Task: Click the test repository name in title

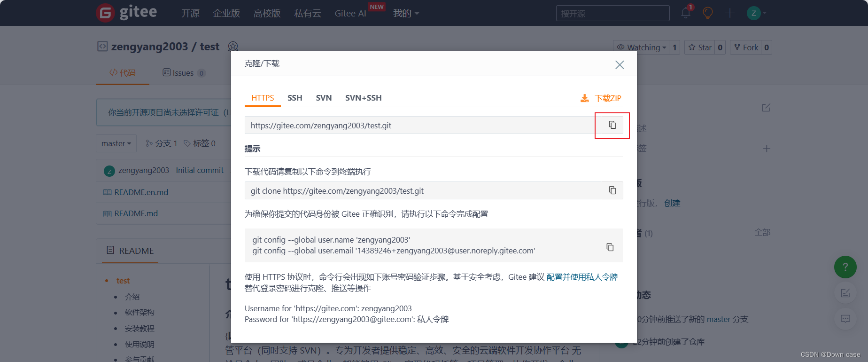Action: (x=209, y=47)
